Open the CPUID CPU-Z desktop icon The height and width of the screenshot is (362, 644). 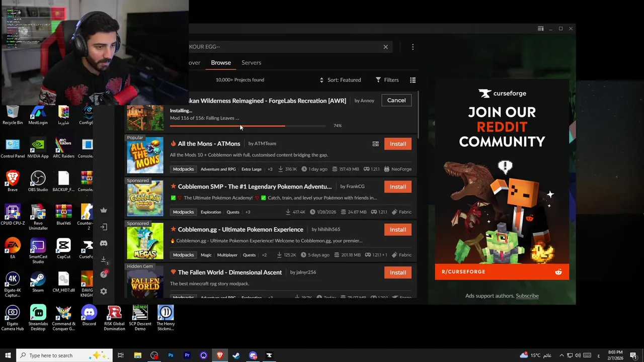click(13, 216)
